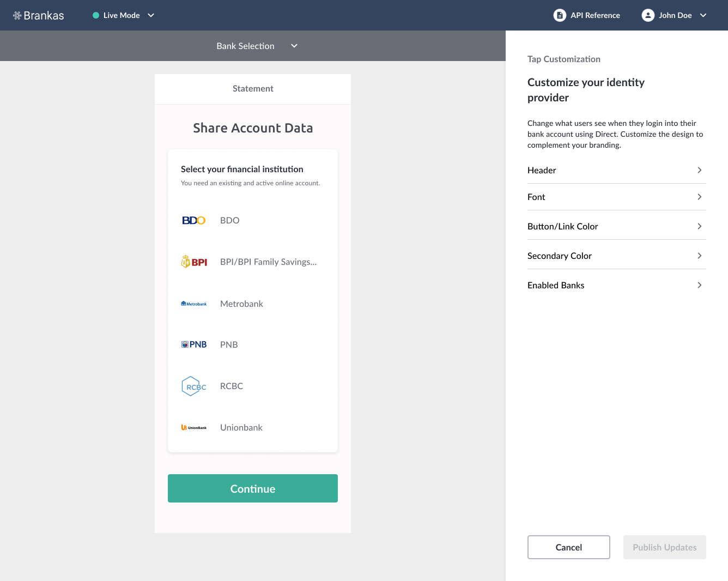Image resolution: width=728 pixels, height=581 pixels.
Task: Expand the Header row chevron
Action: 700,170
